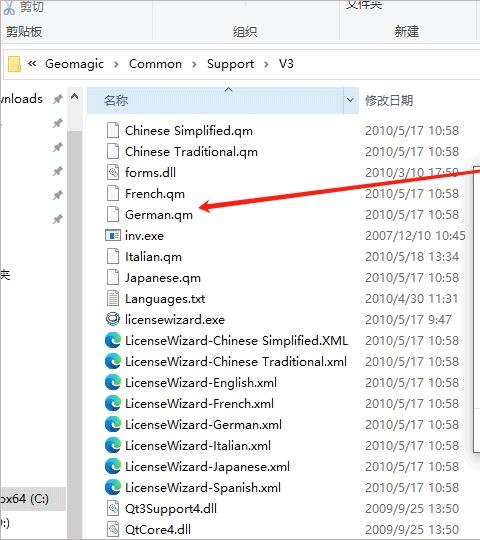The width and height of the screenshot is (480, 540).
Task: Click the scissors cut icon in ribbon
Action: click(9, 7)
